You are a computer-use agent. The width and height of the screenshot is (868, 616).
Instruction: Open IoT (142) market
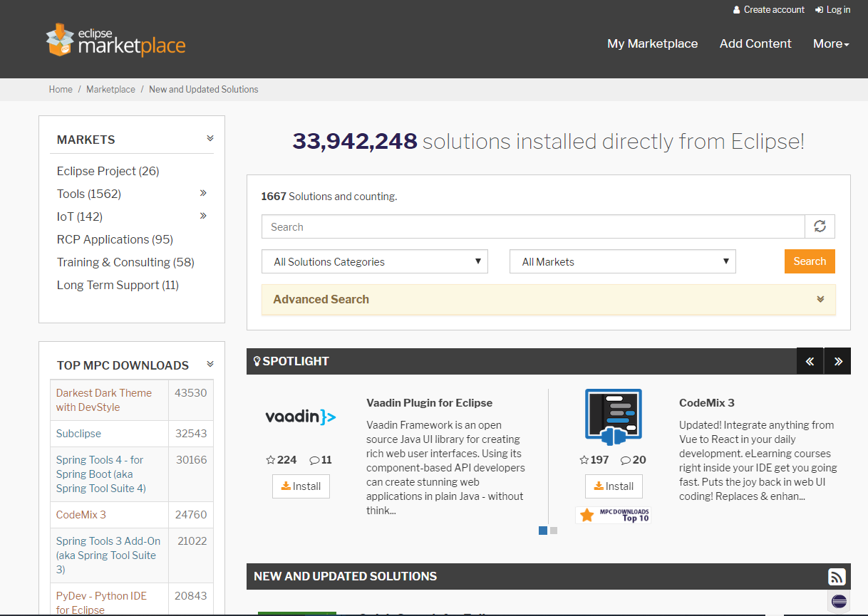pos(80,216)
